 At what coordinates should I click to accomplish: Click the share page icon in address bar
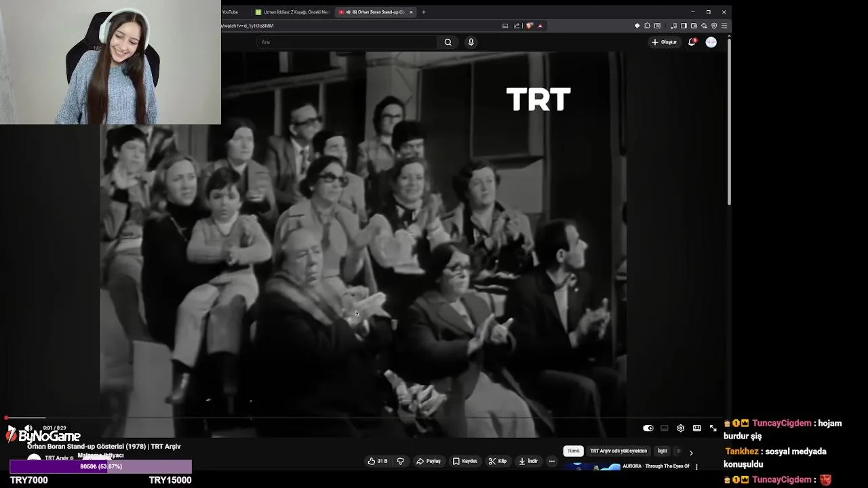(517, 26)
